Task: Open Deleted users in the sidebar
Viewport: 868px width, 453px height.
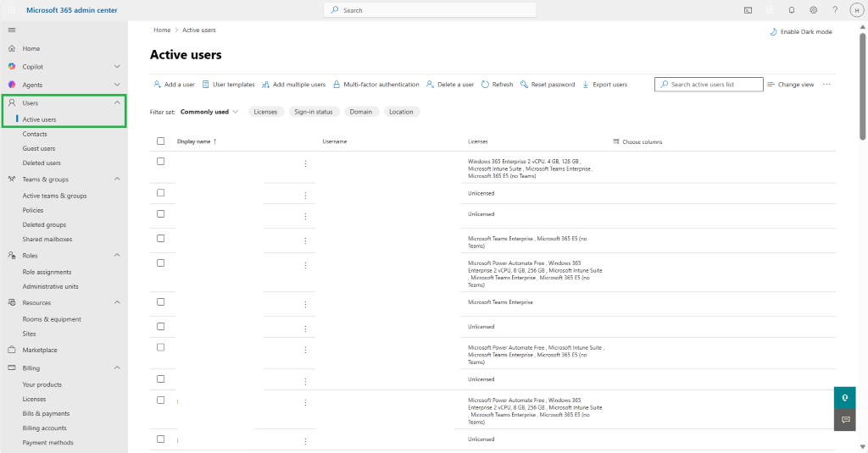Action: [x=42, y=163]
